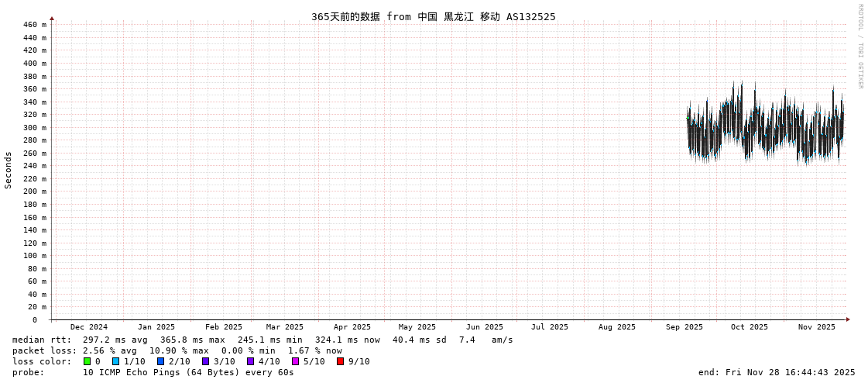Click the y-axis arrow at top
Screen dimensions: 868x383
point(52,18)
